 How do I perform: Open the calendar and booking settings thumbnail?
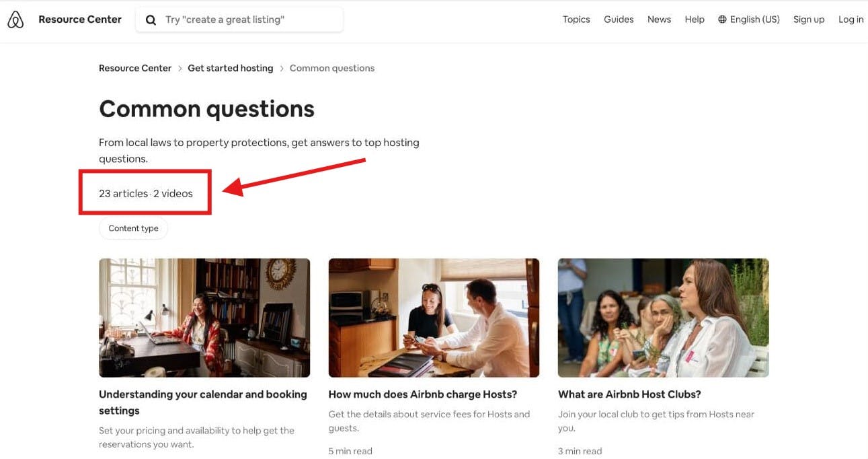[x=204, y=318]
